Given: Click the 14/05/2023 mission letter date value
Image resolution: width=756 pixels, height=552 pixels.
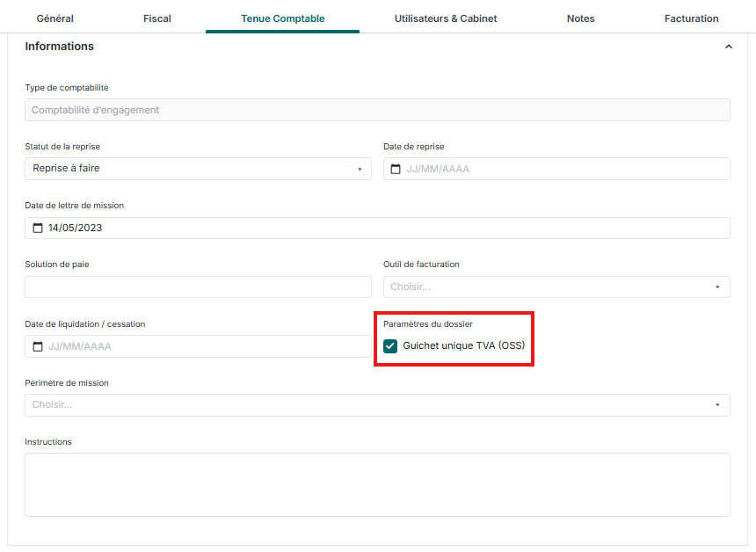Looking at the screenshot, I should (76, 228).
